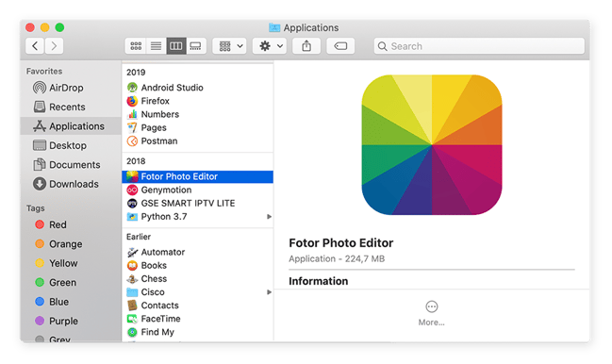Zoom the window with the green button
612x364 pixels.
click(x=59, y=27)
